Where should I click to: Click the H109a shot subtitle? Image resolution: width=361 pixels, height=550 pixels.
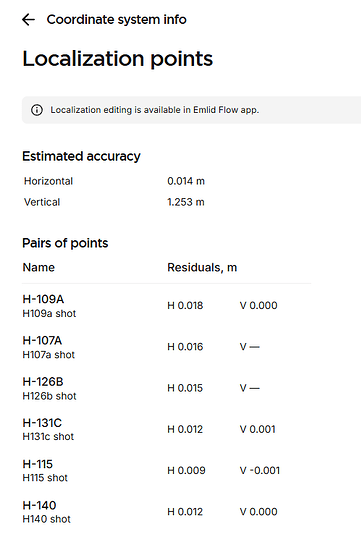(x=49, y=314)
